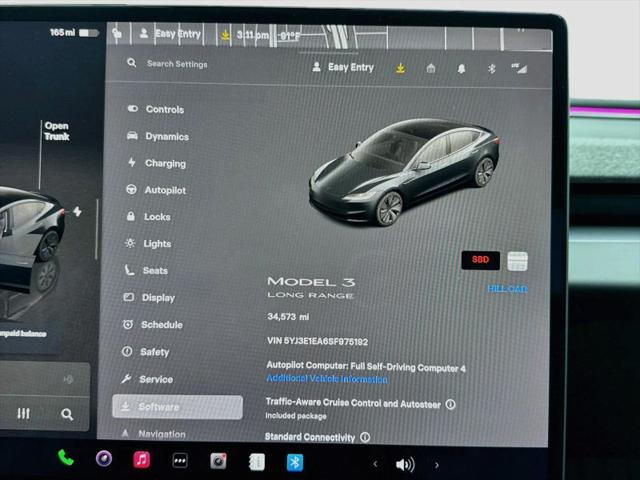640x480 pixels.
Task: Click the Additional Vehicle Information link
Action: pyautogui.click(x=327, y=379)
